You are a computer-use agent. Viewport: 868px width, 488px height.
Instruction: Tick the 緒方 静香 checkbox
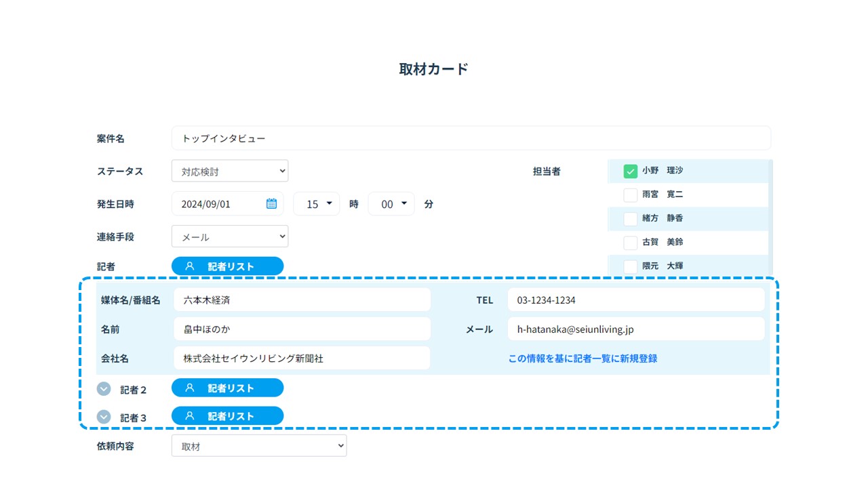(x=630, y=219)
